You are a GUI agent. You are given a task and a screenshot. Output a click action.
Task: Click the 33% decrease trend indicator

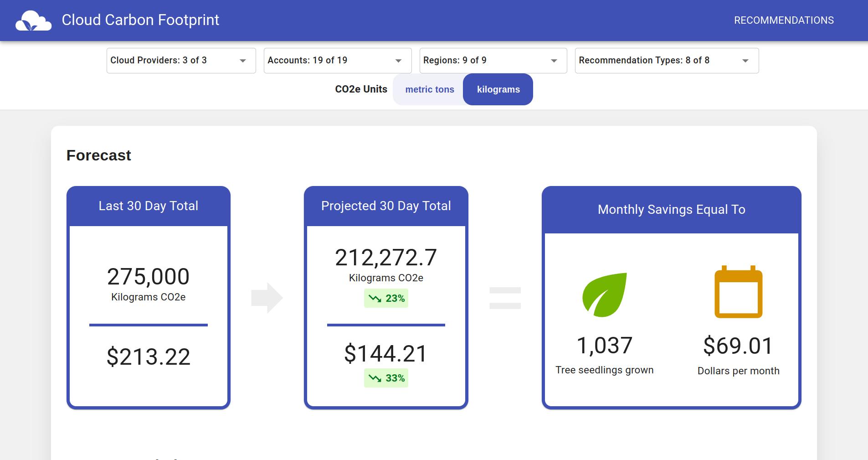(x=386, y=377)
